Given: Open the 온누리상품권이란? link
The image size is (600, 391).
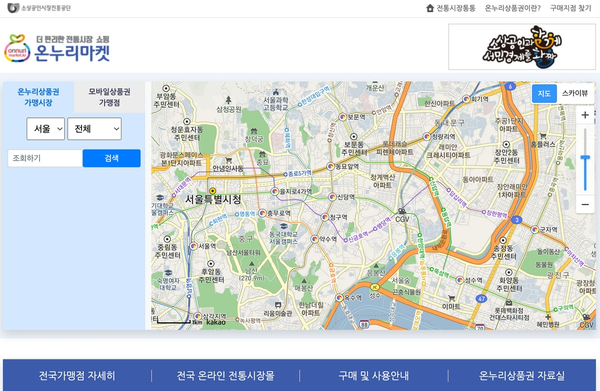Looking at the screenshot, I should click(513, 8).
